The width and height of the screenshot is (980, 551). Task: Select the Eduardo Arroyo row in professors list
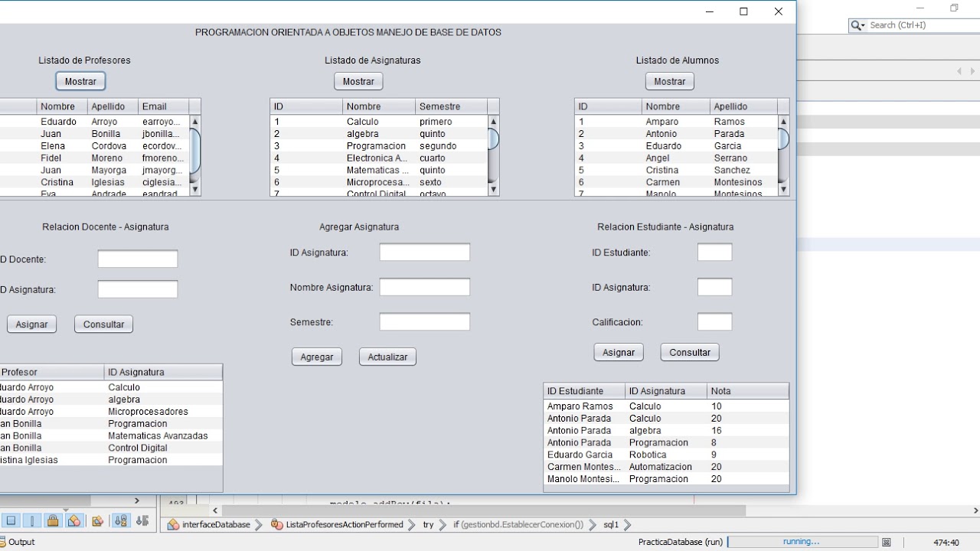click(95, 122)
